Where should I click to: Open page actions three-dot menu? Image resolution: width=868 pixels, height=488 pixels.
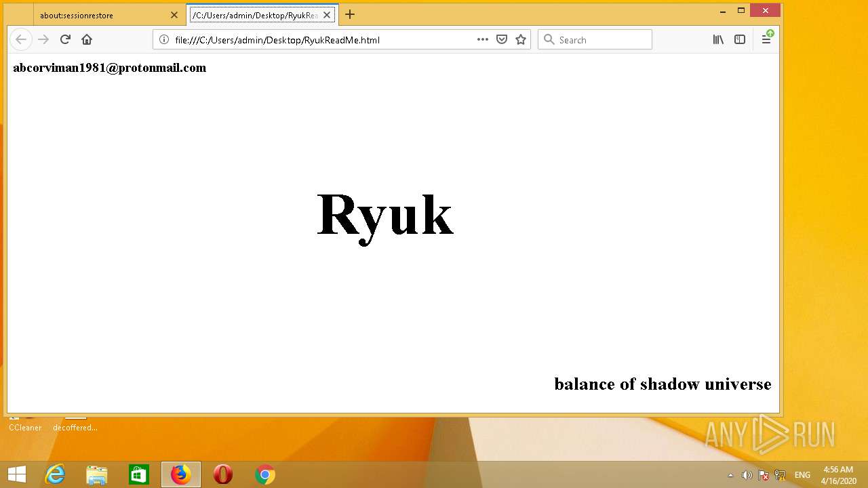(483, 39)
